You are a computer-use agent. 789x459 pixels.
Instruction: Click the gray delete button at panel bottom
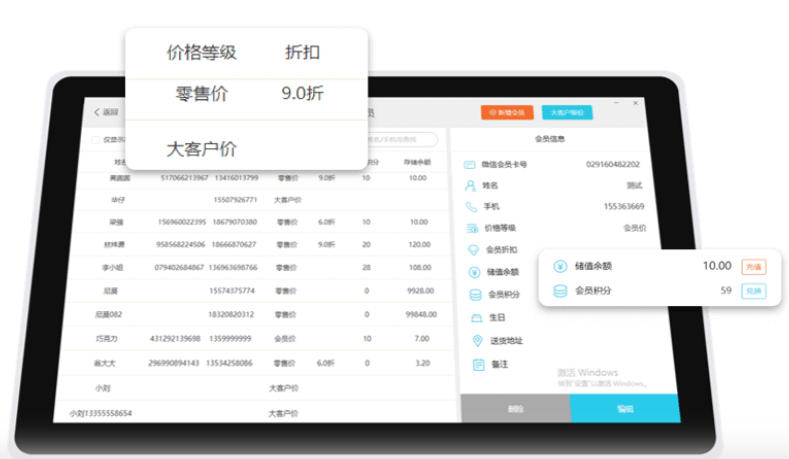pyautogui.click(x=516, y=409)
